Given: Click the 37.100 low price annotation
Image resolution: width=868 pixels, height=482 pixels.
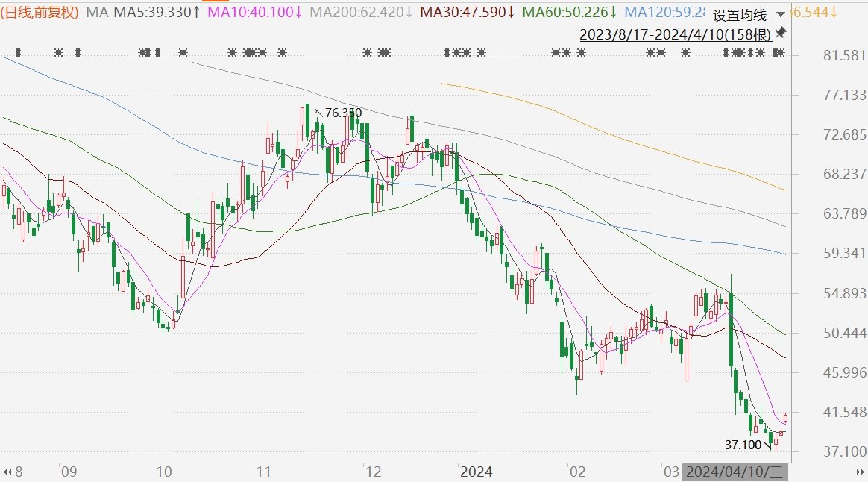Looking at the screenshot, I should [743, 445].
